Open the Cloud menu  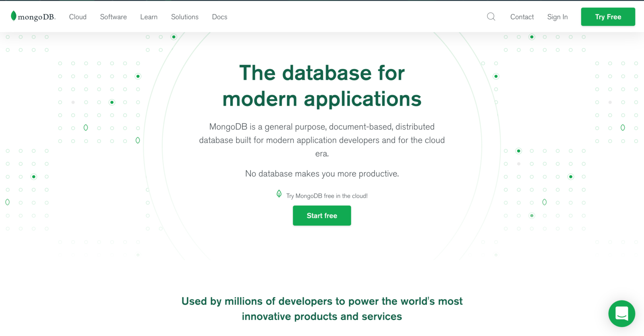[78, 17]
